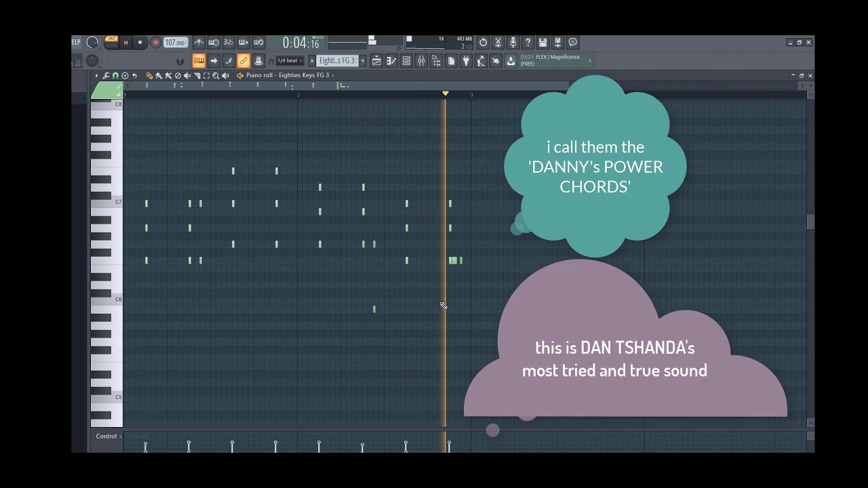This screenshot has width=868, height=488.
Task: Open the Eighti..s FG 3 pattern selector
Action: click(x=338, y=60)
